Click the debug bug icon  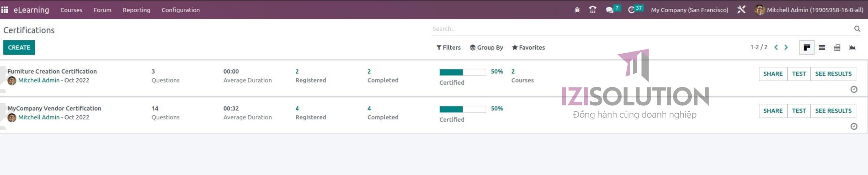(577, 10)
